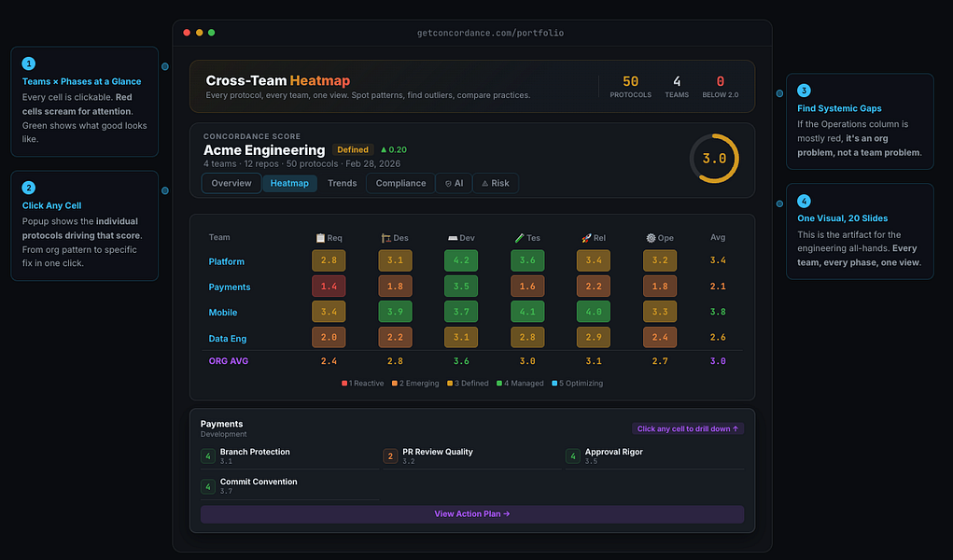Screen dimensions: 953x560
Task: Click the Test column tube icon
Action: coord(519,238)
